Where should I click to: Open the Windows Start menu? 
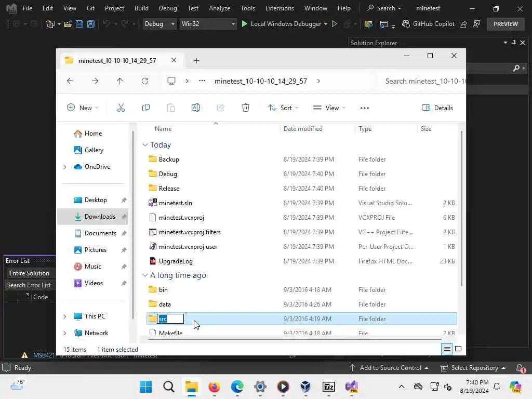[146, 387]
